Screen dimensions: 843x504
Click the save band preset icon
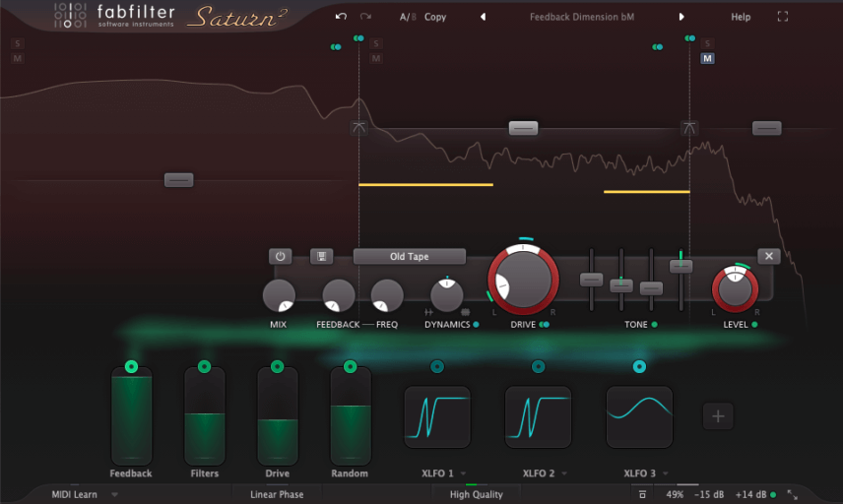[321, 256]
